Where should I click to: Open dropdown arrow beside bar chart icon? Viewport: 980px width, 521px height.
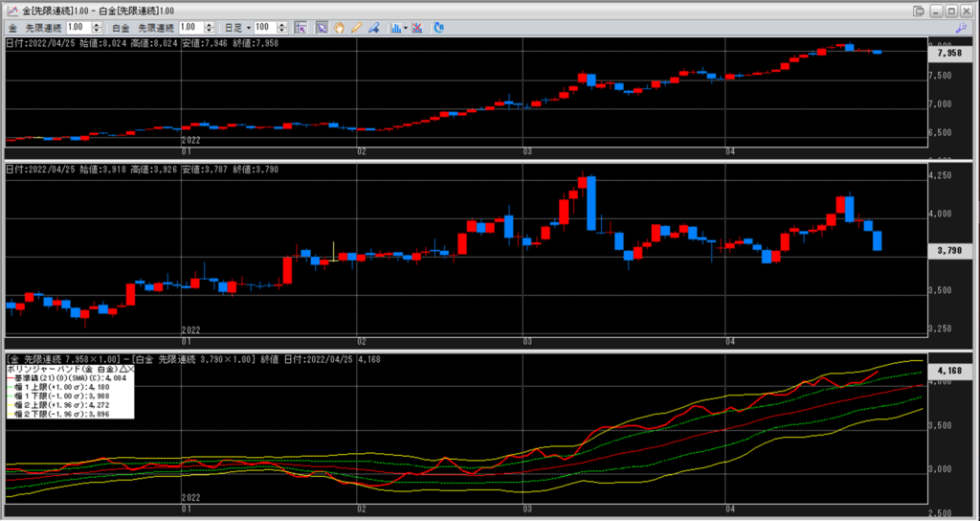point(406,28)
